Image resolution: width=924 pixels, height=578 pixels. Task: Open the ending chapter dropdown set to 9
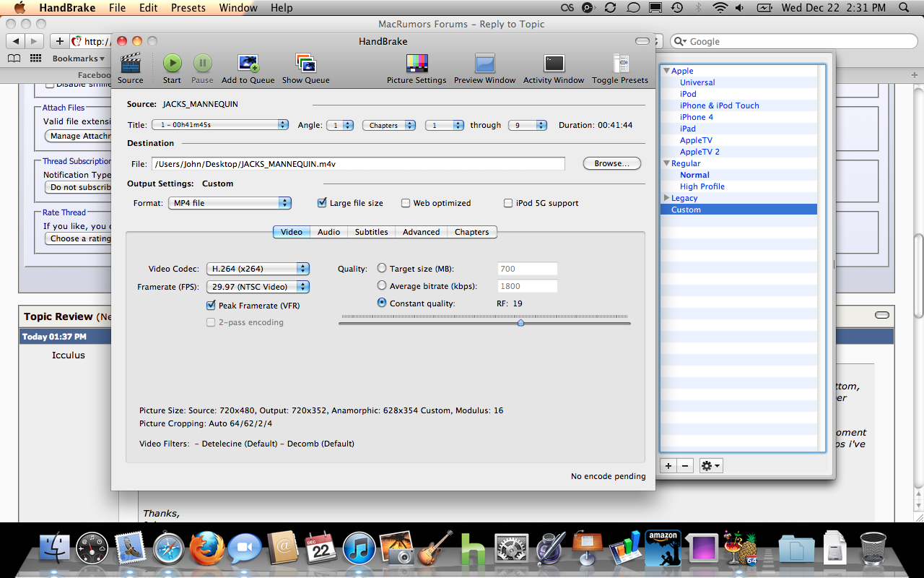pos(528,125)
